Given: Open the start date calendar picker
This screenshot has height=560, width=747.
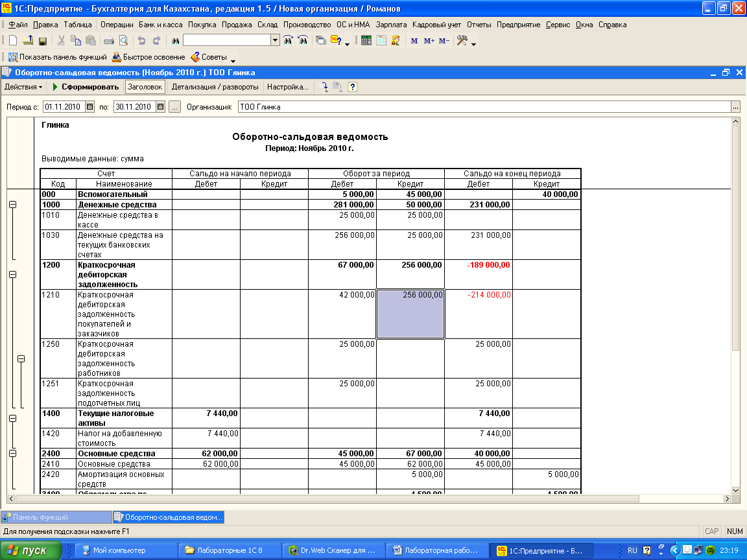Looking at the screenshot, I should coord(90,107).
